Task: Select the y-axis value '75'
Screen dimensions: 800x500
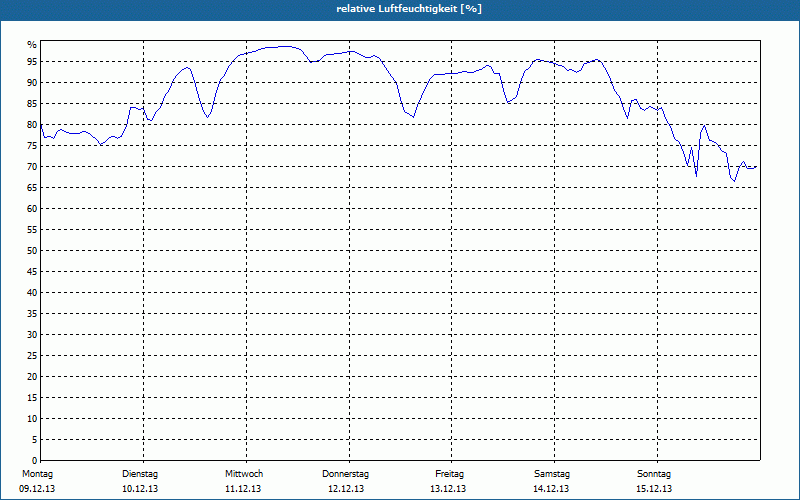Action: point(32,145)
